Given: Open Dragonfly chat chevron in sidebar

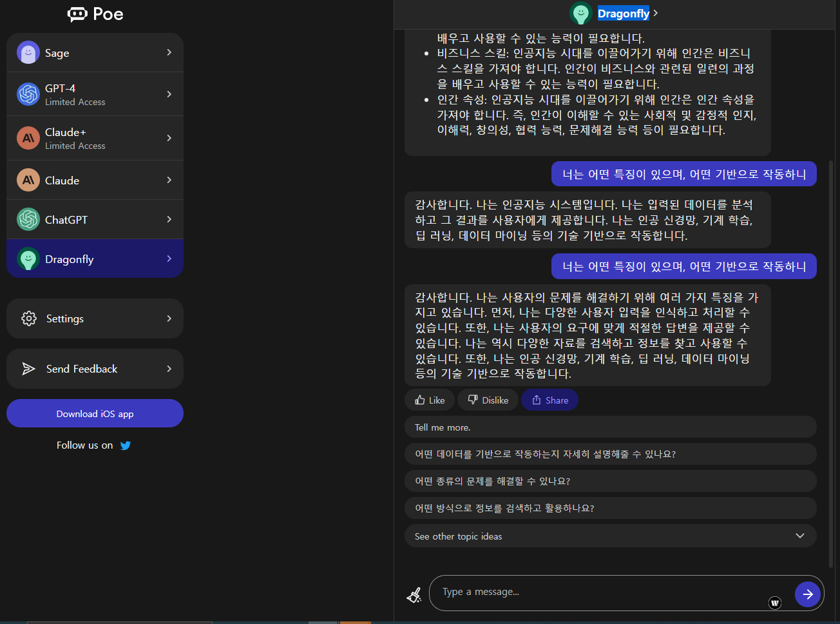Looking at the screenshot, I should 169,258.
